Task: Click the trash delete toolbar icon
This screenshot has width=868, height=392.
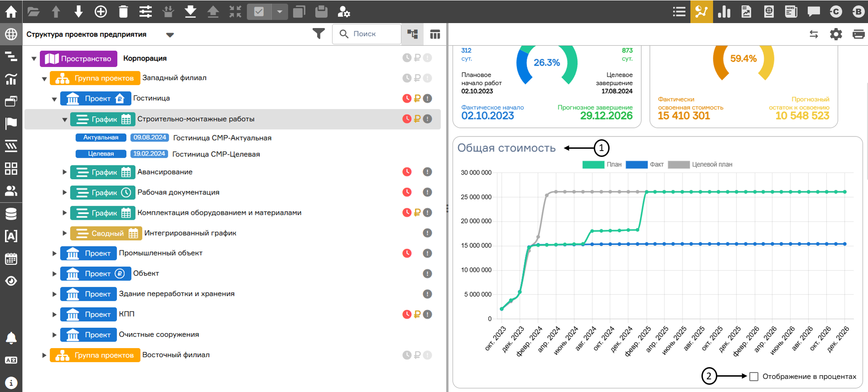Action: point(123,12)
